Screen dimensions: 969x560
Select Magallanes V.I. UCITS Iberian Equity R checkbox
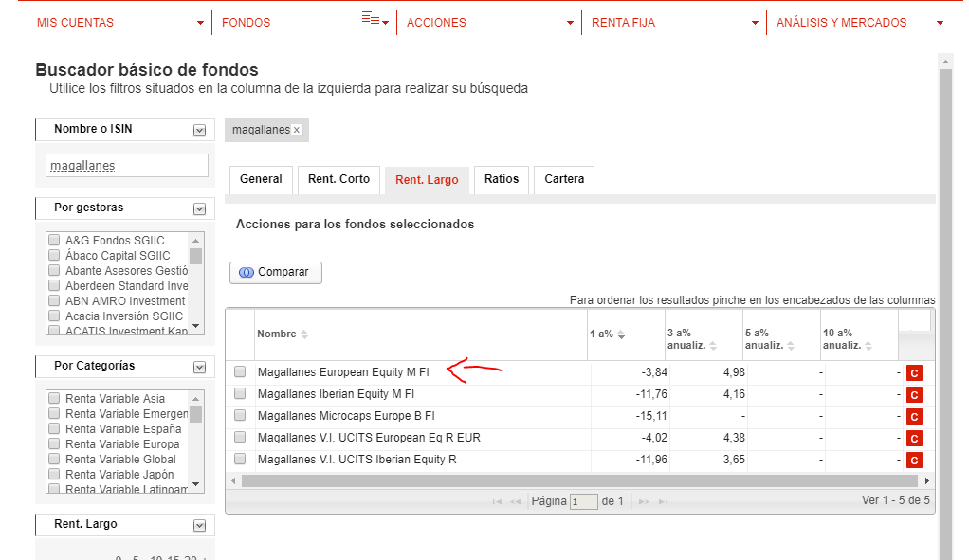pos(240,459)
